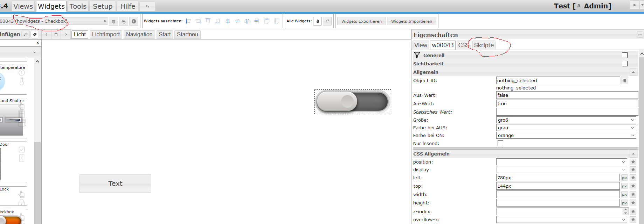The width and height of the screenshot is (644, 224).
Task: Click the star next to position
Action: pos(633,162)
